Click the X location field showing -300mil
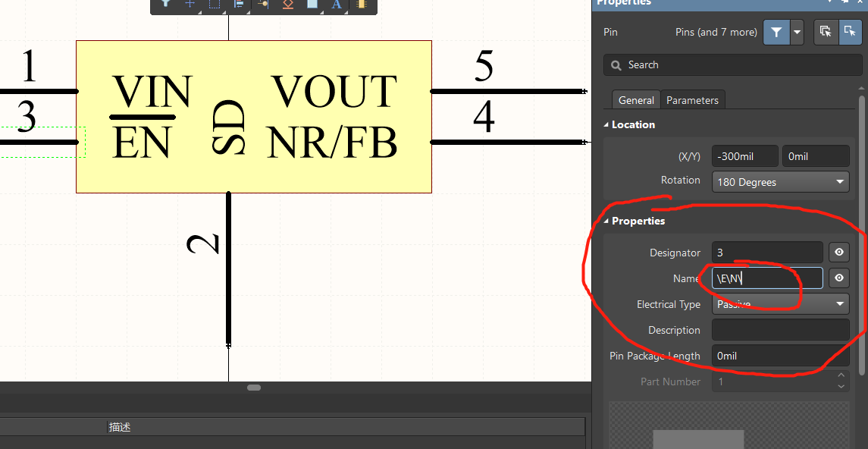Screen dimensions: 868x449 click(745, 156)
